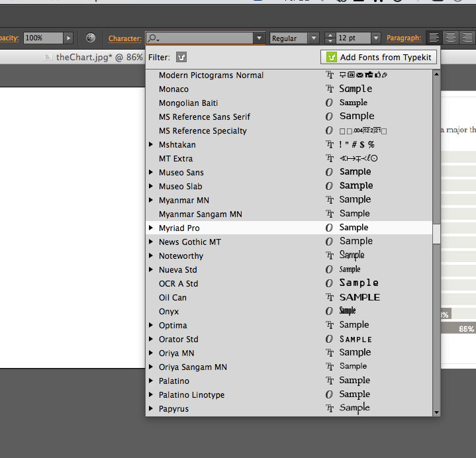This screenshot has height=458, width=476.
Task: Select the Monaco font
Action: pyautogui.click(x=289, y=89)
